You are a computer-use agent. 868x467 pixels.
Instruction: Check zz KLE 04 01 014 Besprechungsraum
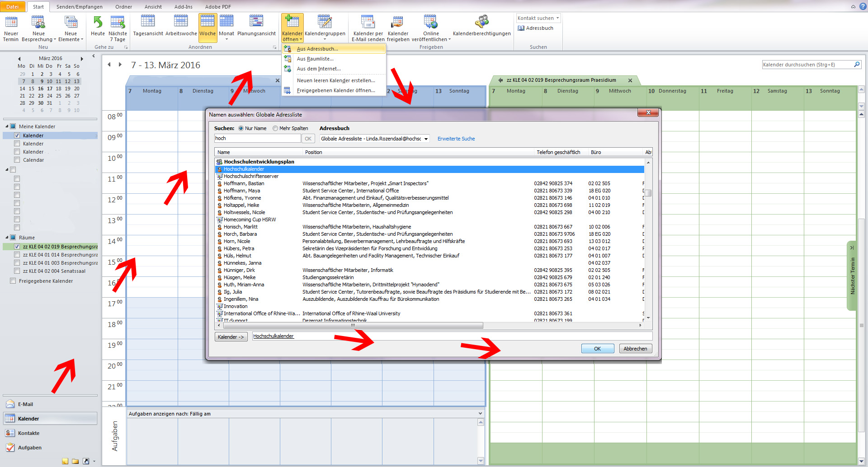[x=17, y=255]
